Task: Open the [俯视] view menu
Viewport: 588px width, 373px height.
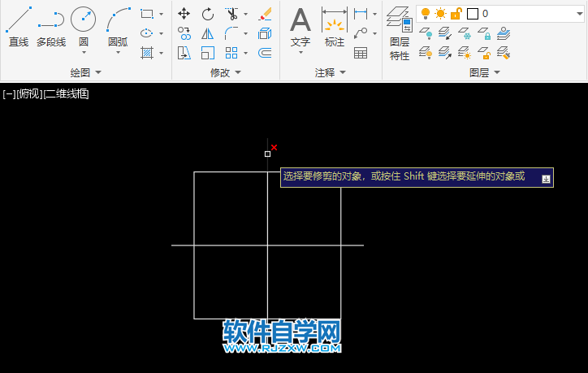Action: 29,93
